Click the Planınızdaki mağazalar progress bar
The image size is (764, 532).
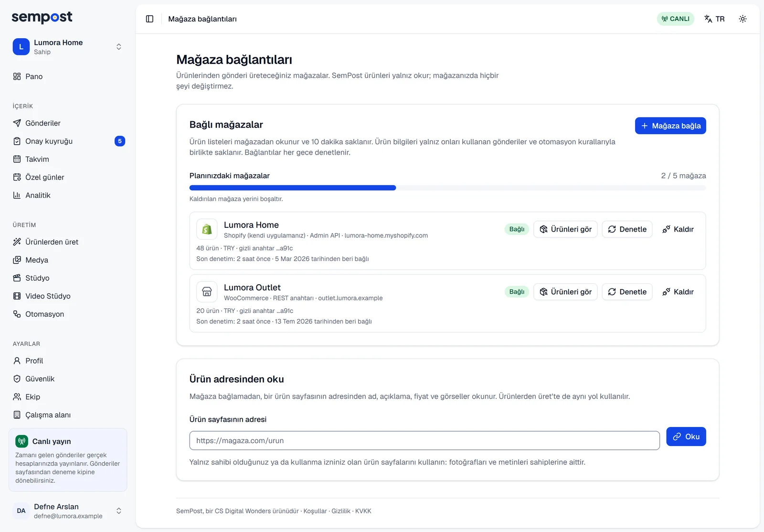[447, 188]
